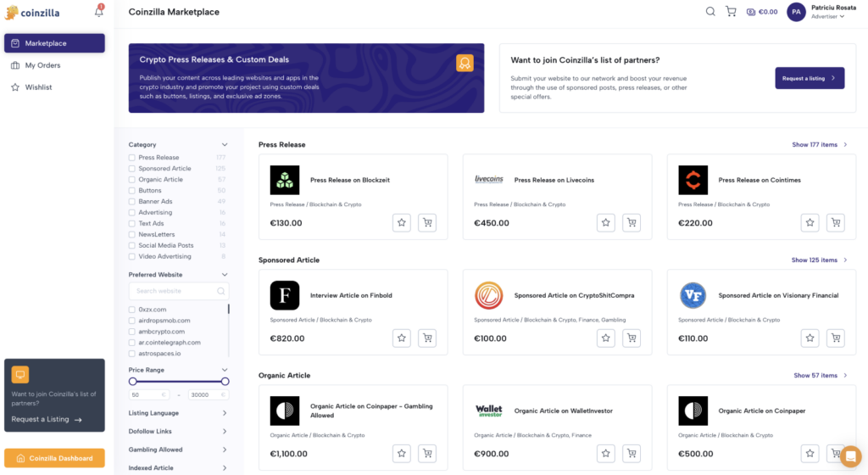Add Press Release on Blockzeit to wishlist
Image resolution: width=868 pixels, height=475 pixels.
[401, 222]
